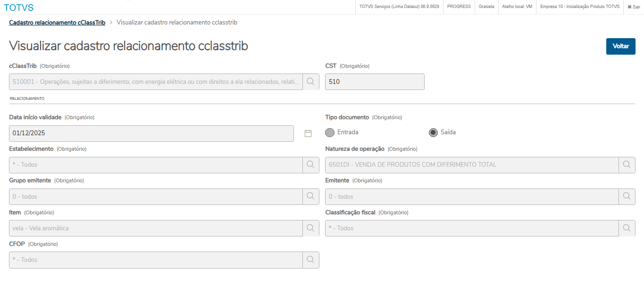Click the Voltar button
Viewport: 644px width, 285px height.
pyautogui.click(x=620, y=46)
